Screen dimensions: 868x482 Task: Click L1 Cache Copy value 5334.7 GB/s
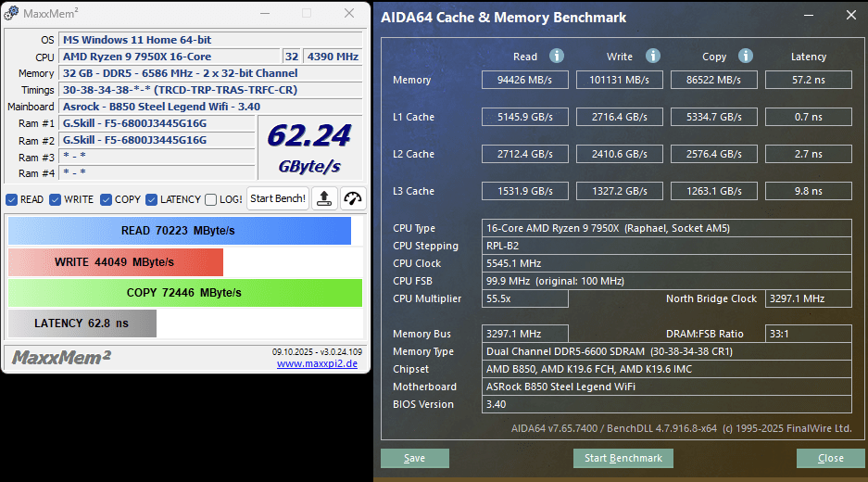pyautogui.click(x=714, y=117)
